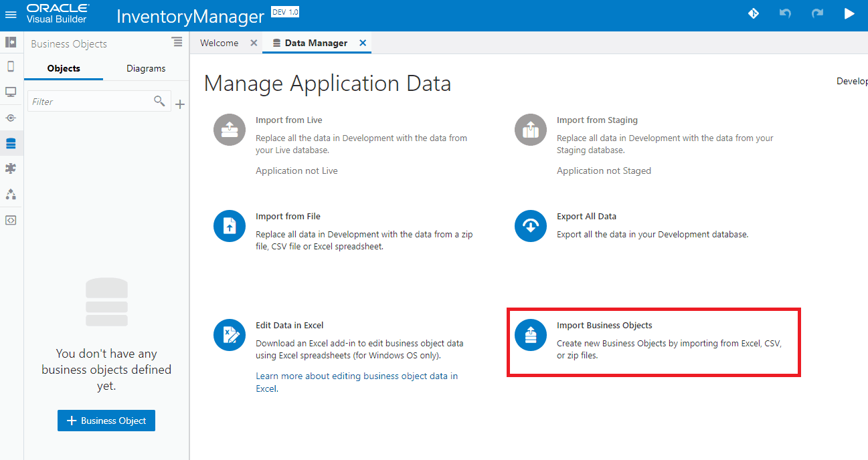Run the app with the Play icon
The image size is (868, 460).
[849, 13]
